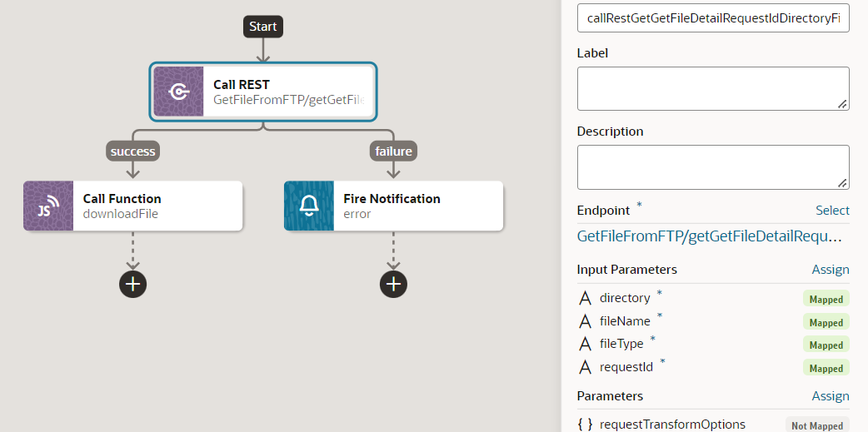Click the Mapped badge for directory
The height and width of the screenshot is (432, 868).
(826, 300)
